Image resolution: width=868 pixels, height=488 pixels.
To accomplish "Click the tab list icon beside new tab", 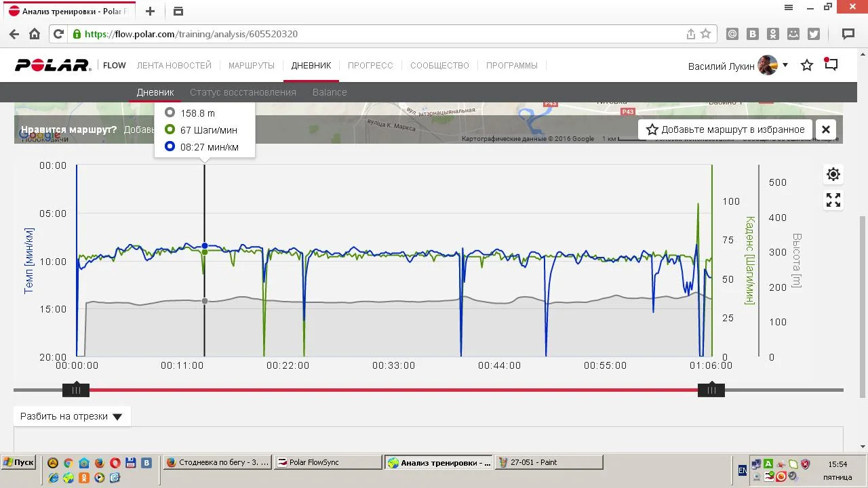I will click(178, 11).
